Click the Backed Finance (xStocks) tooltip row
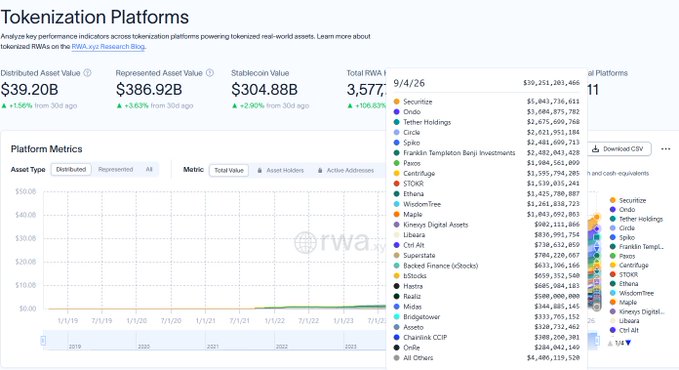The image size is (679, 370). (486, 266)
